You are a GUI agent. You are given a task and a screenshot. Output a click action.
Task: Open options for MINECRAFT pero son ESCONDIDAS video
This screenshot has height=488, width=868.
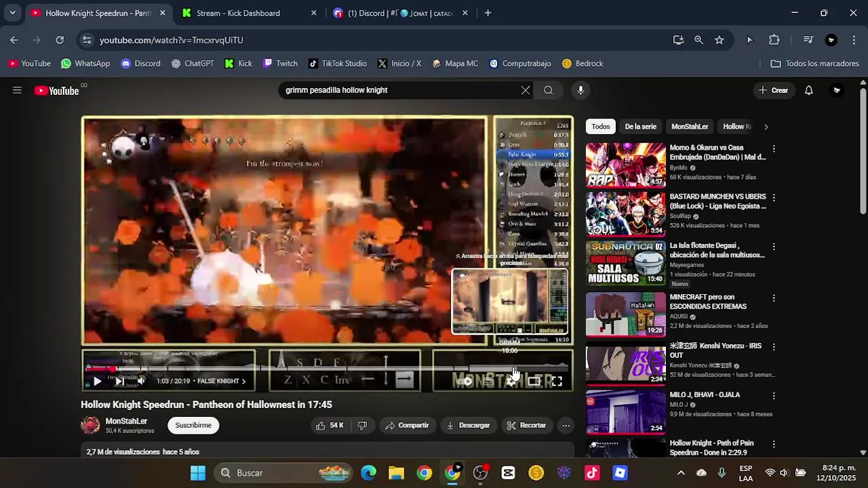point(774,298)
